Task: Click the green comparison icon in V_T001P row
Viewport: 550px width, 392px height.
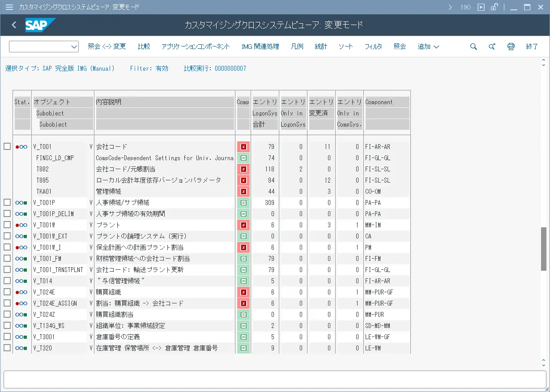Action: pos(243,203)
